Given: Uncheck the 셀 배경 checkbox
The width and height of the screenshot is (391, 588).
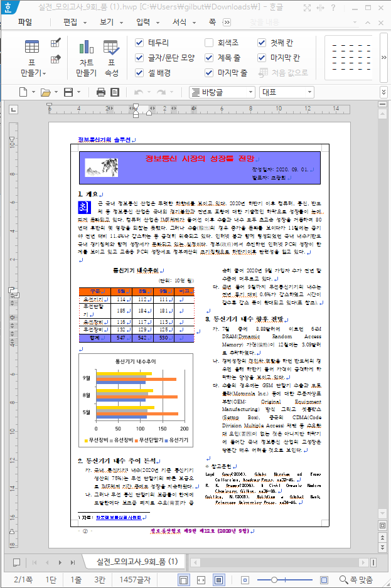Looking at the screenshot, I should click(139, 73).
